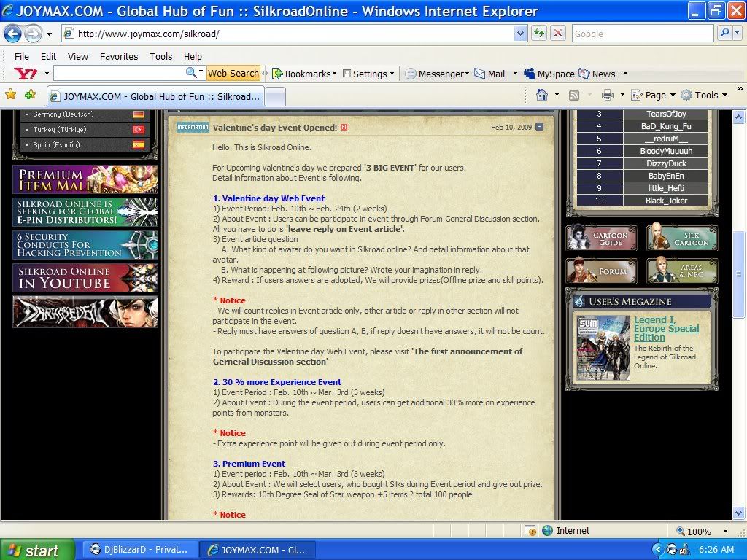Open the recent pages dropdown arrow
Screen dimensions: 747x560
[x=49, y=34]
